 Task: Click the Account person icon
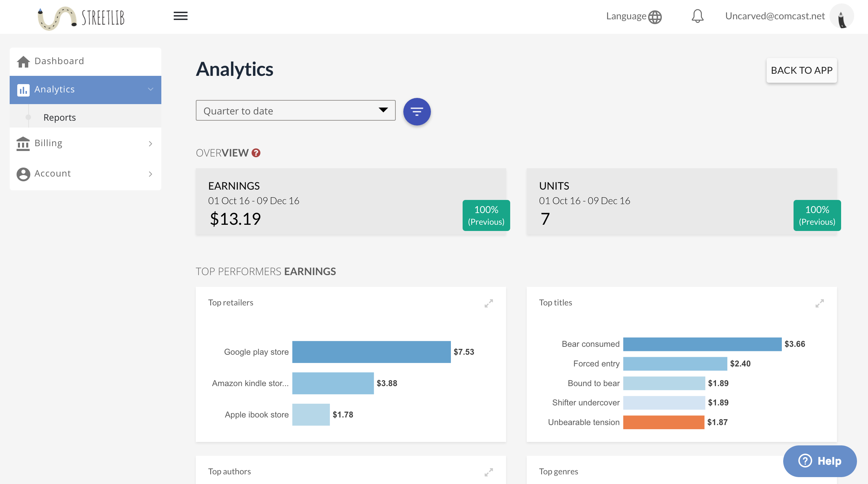[23, 174]
